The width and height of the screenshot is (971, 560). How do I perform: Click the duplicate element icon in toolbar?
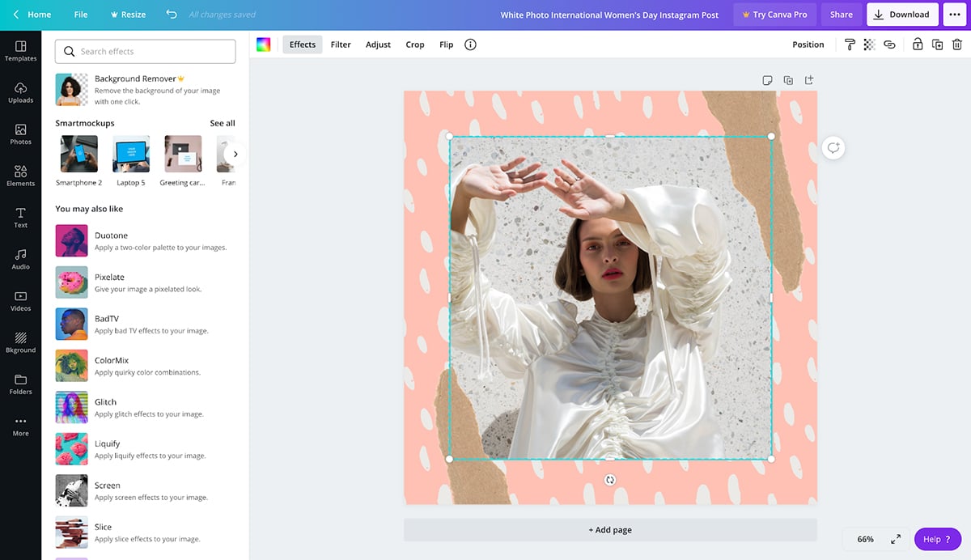coord(937,45)
